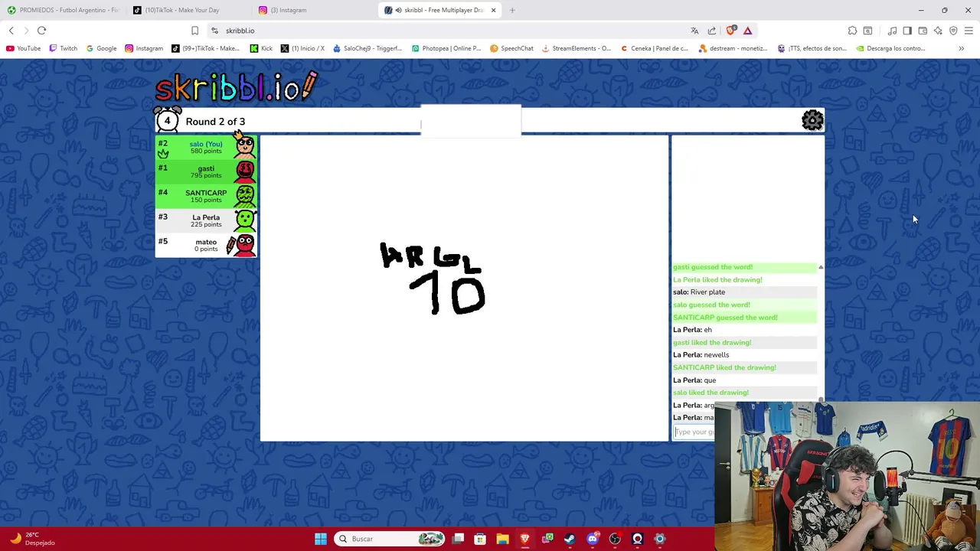Switch to TikTok Make Your Day tab
980x551 pixels.
189,10
